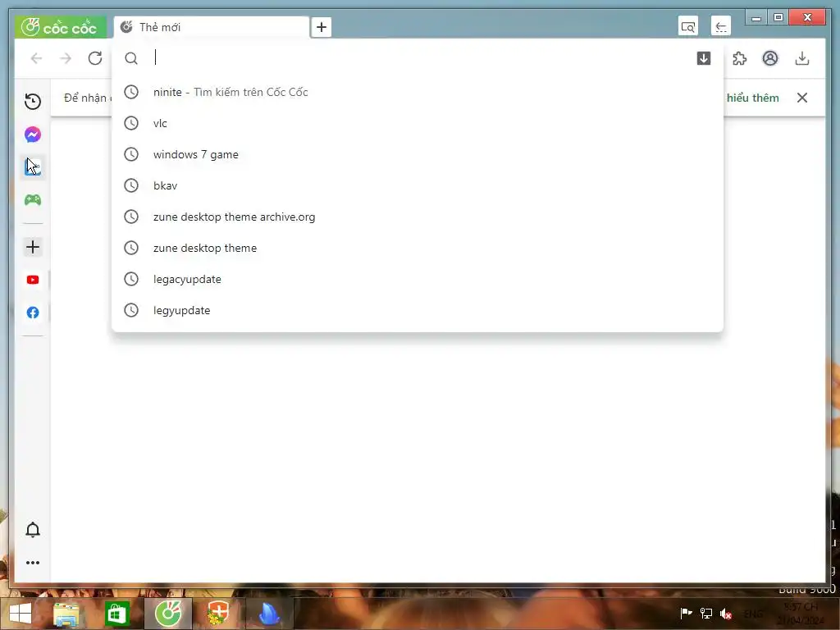The width and height of the screenshot is (840, 630).
Task: Select the "legyupdate" suggestion
Action: pyautogui.click(x=418, y=310)
